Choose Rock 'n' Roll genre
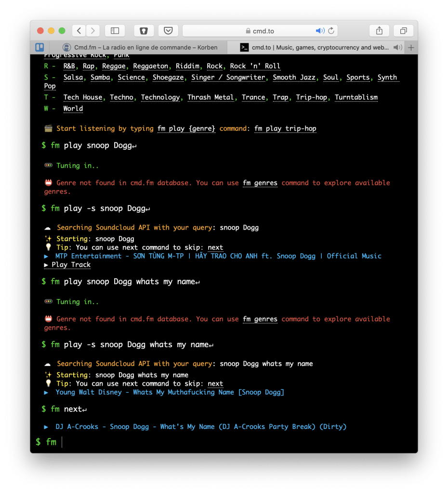448x493 pixels. [255, 66]
